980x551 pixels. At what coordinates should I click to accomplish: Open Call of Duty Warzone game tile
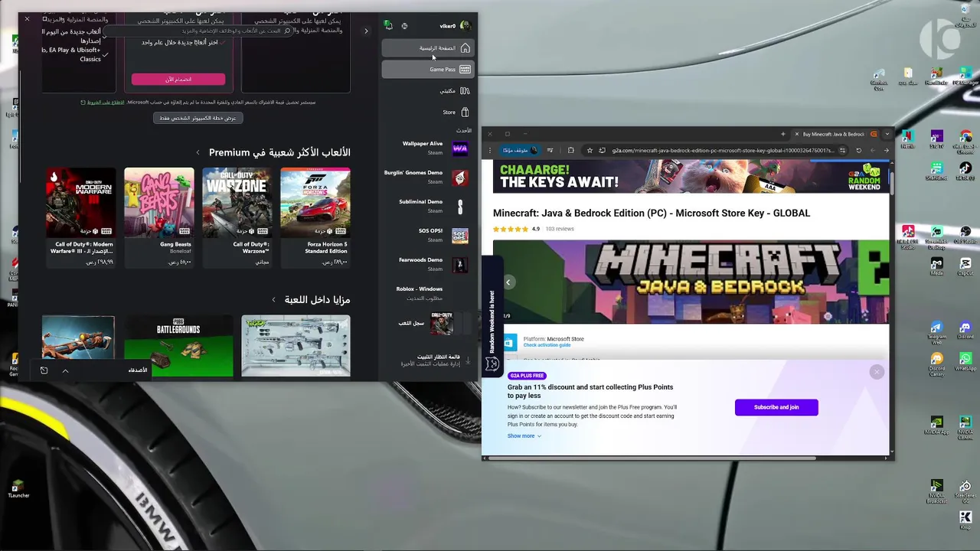click(237, 217)
